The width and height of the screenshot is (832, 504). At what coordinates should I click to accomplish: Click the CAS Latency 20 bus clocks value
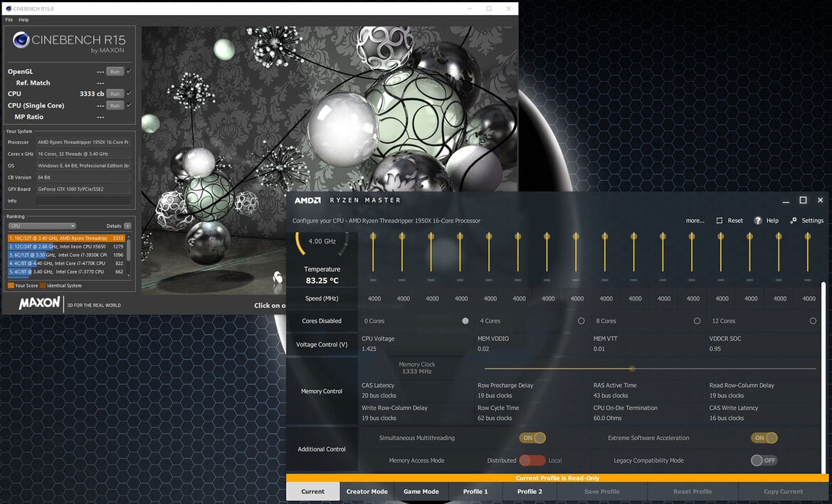[379, 395]
